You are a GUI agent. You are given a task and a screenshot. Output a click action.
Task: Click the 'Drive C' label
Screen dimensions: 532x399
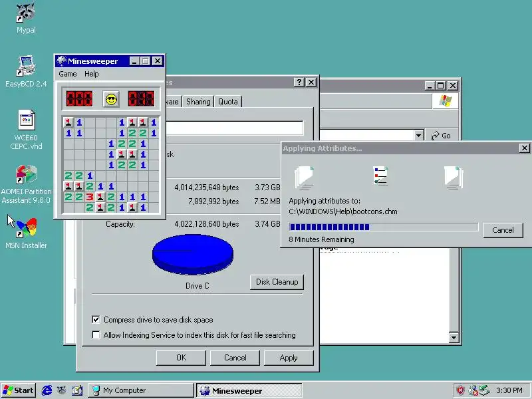(197, 286)
